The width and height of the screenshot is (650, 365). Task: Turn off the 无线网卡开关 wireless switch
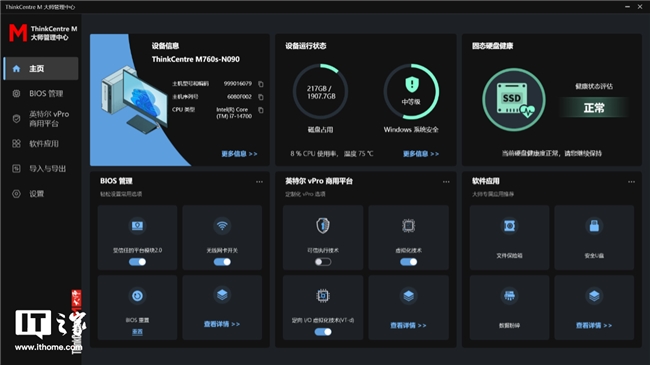point(222,262)
